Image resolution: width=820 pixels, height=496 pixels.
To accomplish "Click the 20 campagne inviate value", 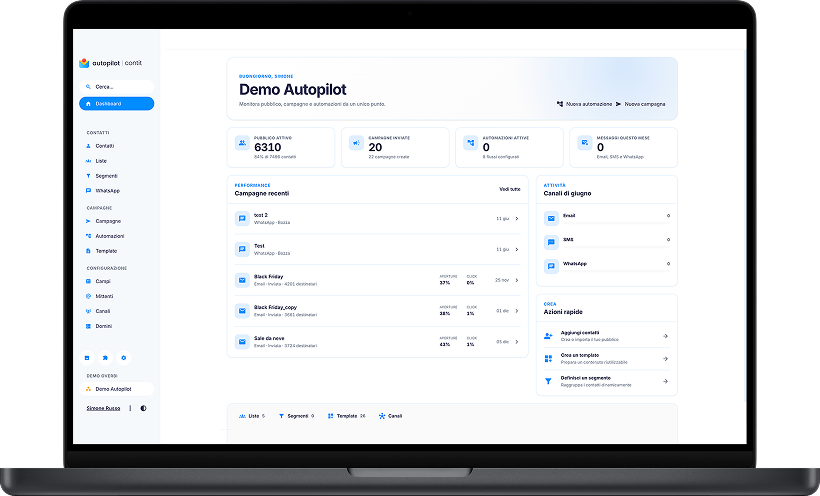I will click(x=375, y=148).
